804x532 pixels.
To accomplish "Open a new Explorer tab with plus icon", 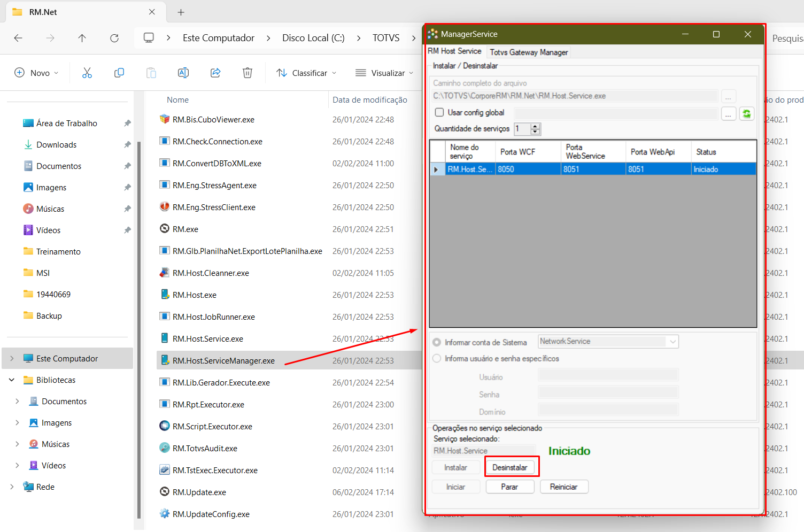I will pos(181,12).
